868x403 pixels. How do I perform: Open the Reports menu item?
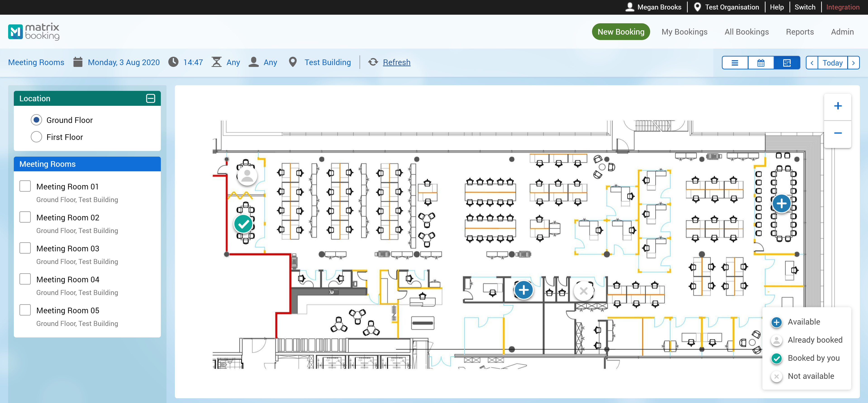(800, 32)
